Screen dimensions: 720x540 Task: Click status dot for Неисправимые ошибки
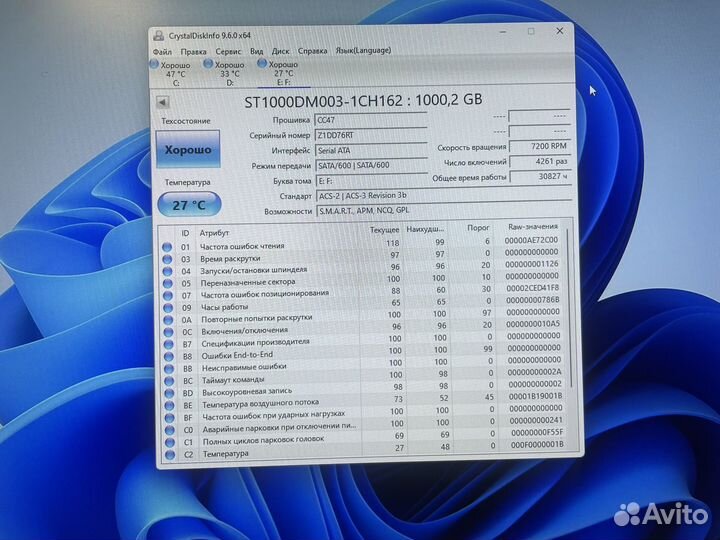pos(169,369)
